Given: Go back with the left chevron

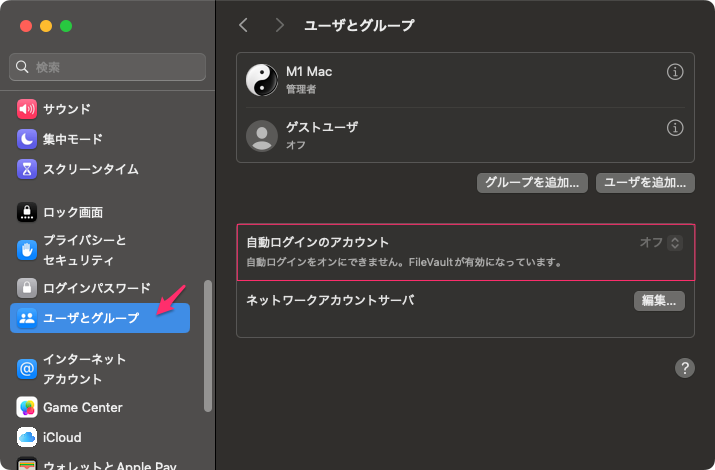Looking at the screenshot, I should [243, 24].
